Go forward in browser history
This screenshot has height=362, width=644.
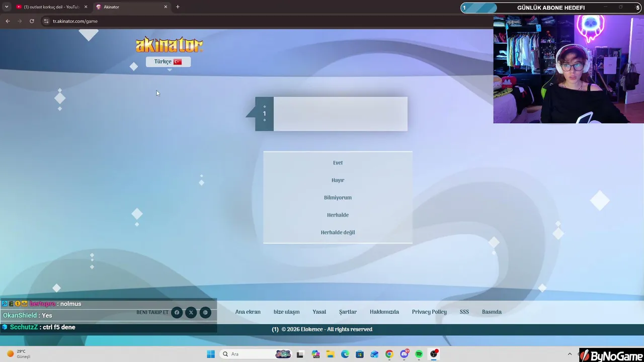[20, 21]
